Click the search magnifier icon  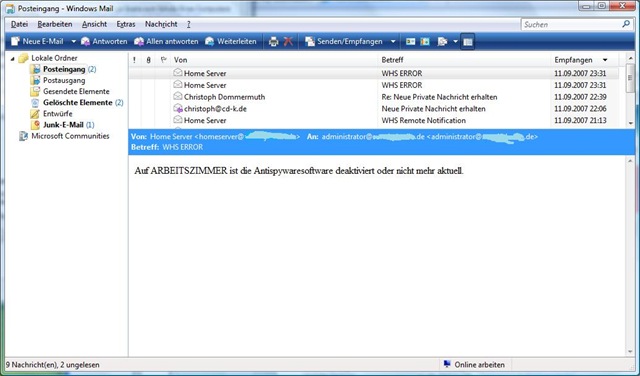[x=626, y=24]
